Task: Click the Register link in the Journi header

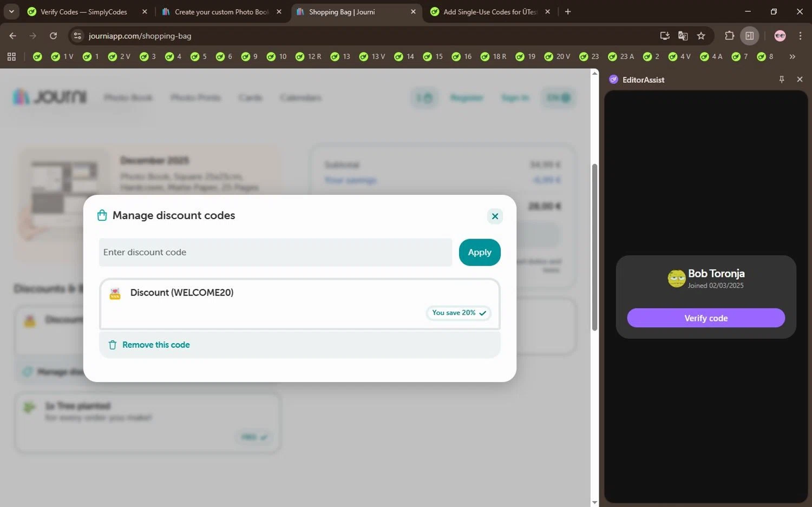Action: [x=467, y=97]
